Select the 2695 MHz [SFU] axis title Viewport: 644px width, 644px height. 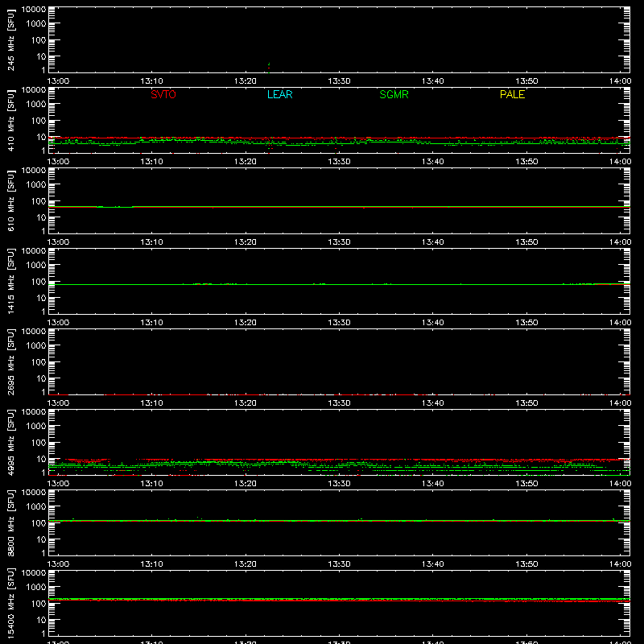[10, 361]
